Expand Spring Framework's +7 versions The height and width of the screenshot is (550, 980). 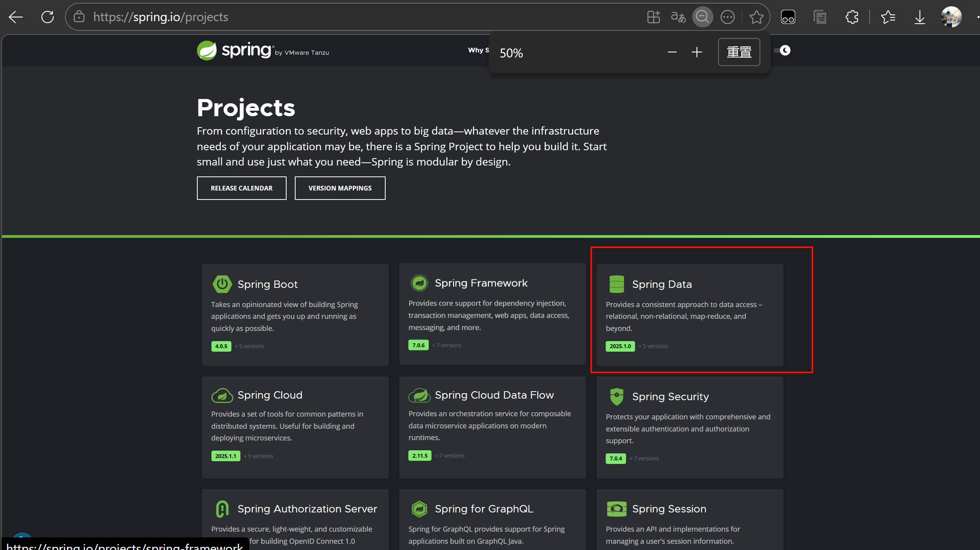(447, 345)
